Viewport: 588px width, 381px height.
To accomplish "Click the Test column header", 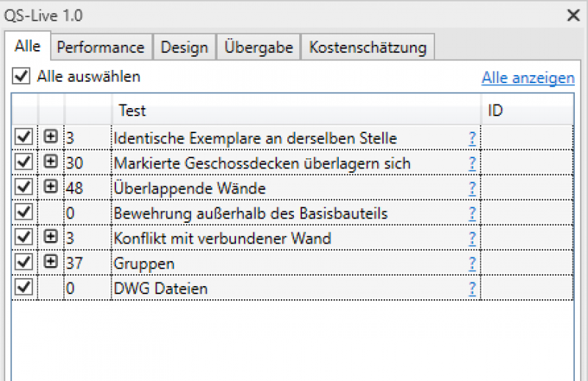I will point(294,111).
